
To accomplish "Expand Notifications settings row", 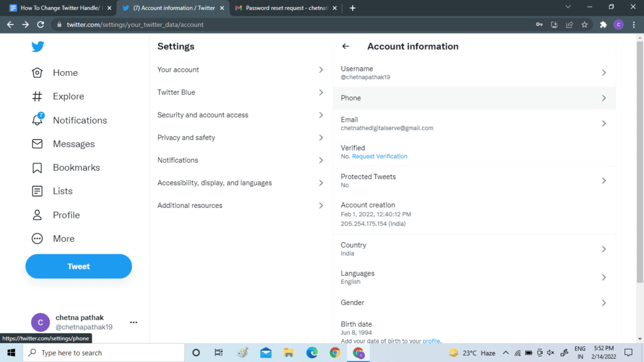I will [241, 160].
